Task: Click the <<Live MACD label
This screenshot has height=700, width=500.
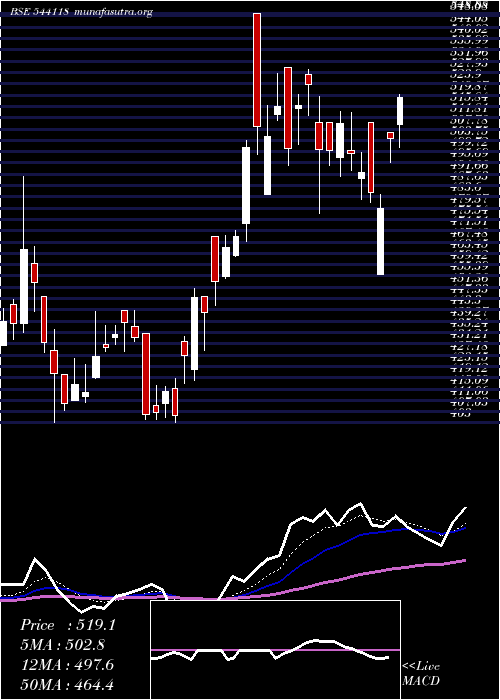Action: [421, 673]
